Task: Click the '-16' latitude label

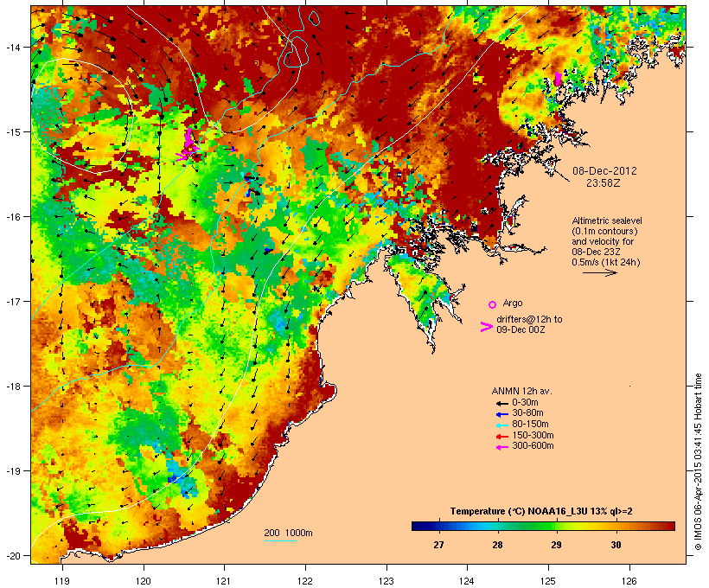Action: (12, 217)
